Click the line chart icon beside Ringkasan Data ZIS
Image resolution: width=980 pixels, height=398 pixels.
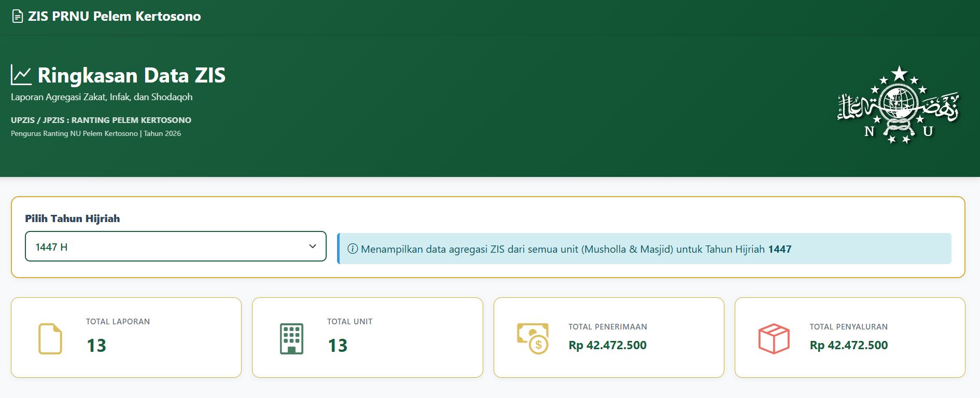(x=21, y=76)
